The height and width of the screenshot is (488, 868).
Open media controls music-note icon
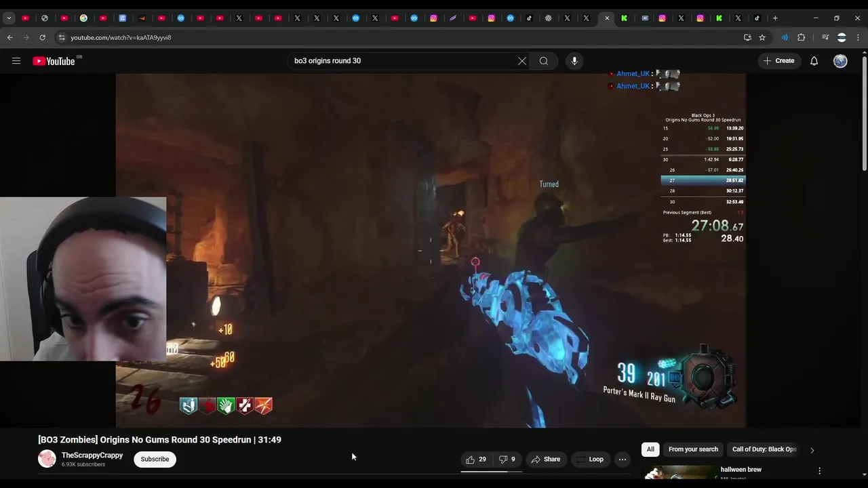pyautogui.click(x=825, y=38)
